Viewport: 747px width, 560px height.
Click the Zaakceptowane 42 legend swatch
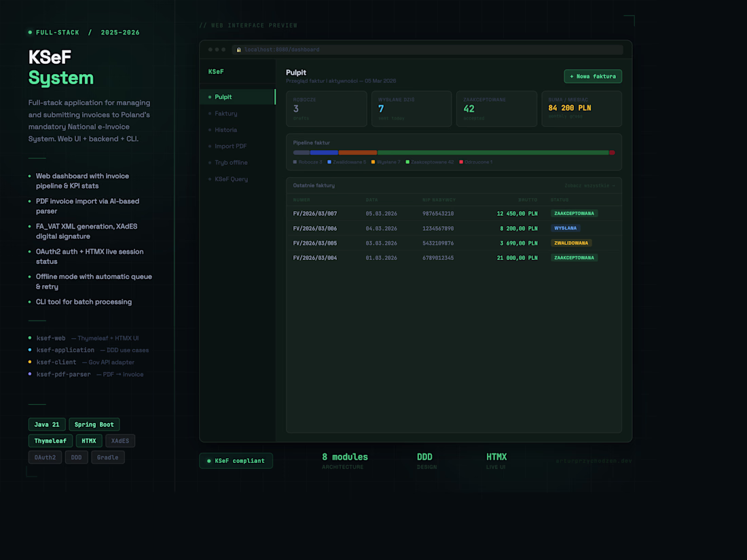407,162
